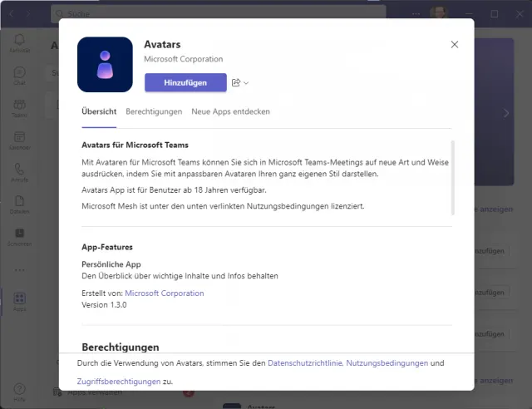
Task: Go back with the title bar arrow
Action: click(x=11, y=13)
